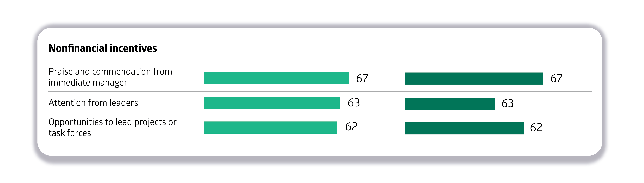Click the Nonfinancial incentives heading
The image size is (644, 183).
pos(103,48)
